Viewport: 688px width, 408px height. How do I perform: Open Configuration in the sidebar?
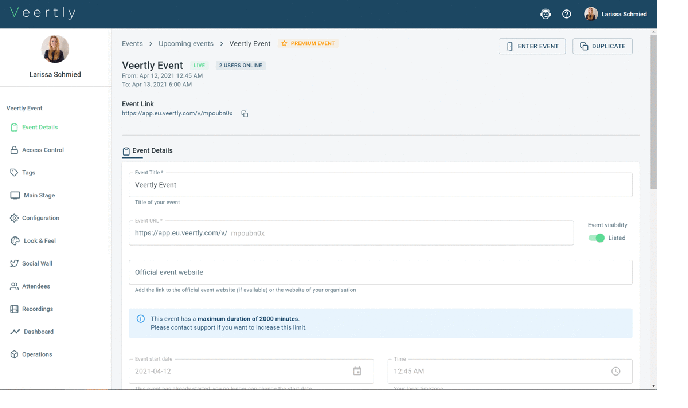pos(35,218)
